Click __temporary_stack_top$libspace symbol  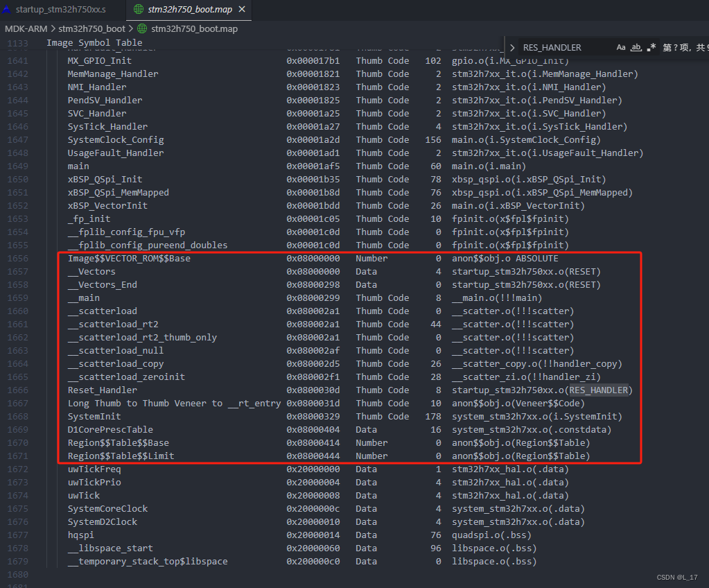tap(148, 562)
